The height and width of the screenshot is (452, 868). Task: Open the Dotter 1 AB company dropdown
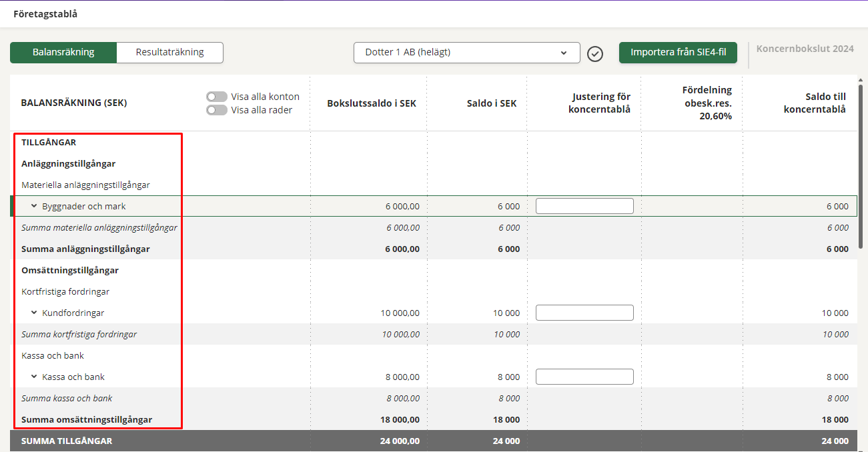tap(466, 53)
